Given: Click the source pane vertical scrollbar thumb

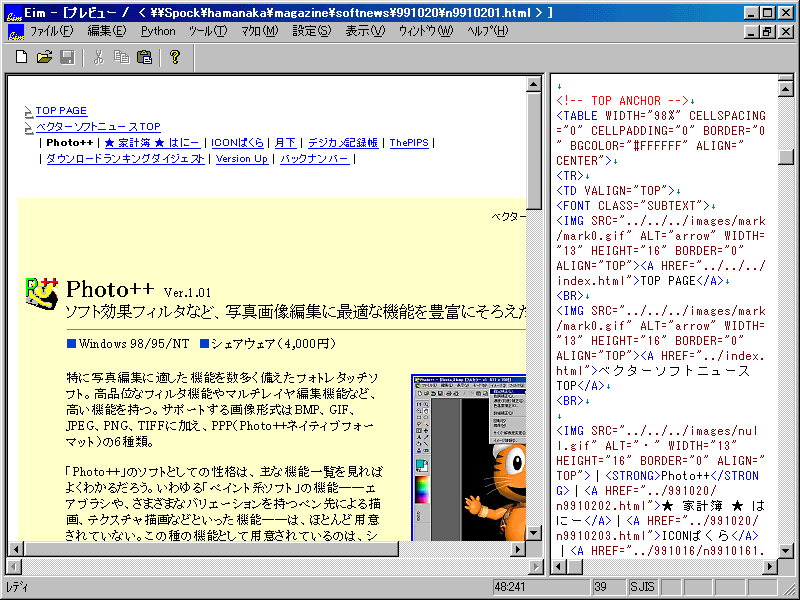Looking at the screenshot, I should point(786,157).
